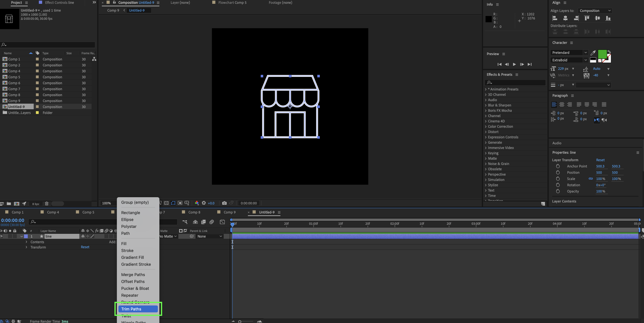
Task: Expand the Contents group of the line layer
Action: [x=26, y=242]
